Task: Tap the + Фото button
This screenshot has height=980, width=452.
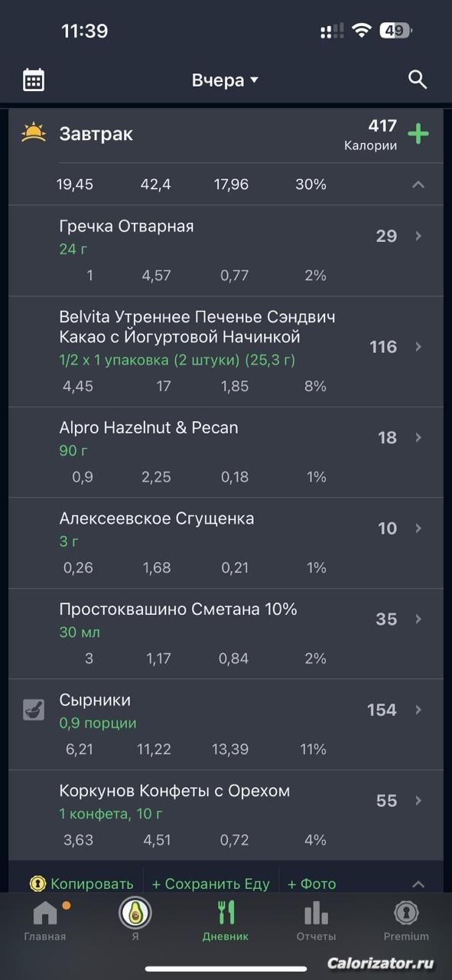Action: (x=312, y=884)
